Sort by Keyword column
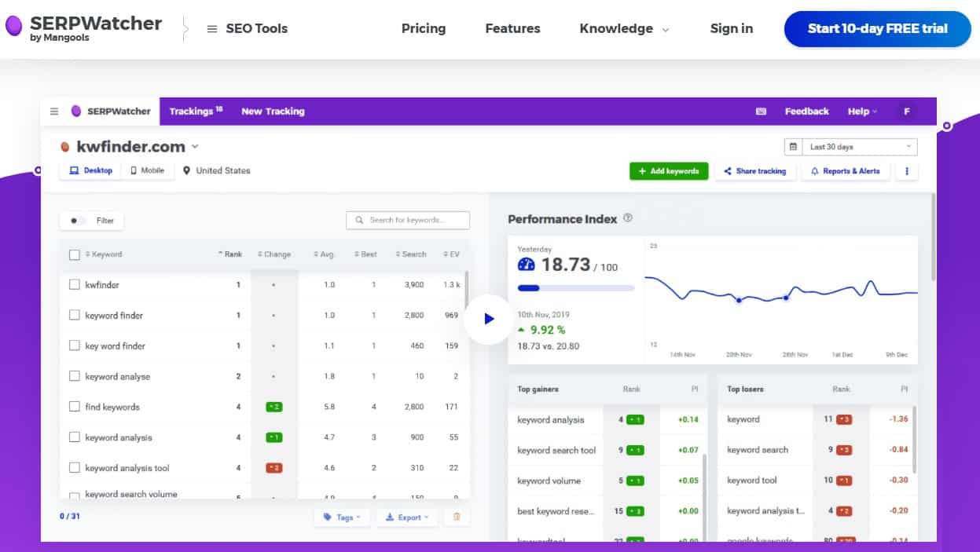 pyautogui.click(x=104, y=254)
